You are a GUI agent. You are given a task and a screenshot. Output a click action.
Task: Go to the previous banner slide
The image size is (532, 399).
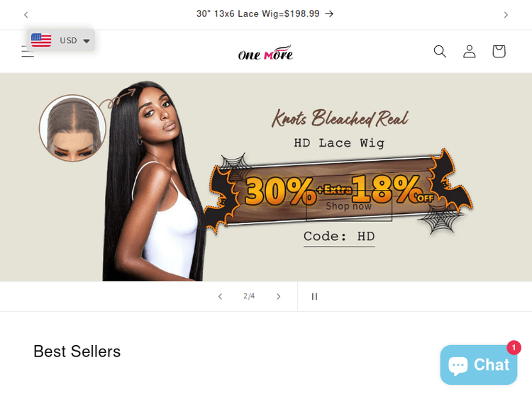pos(220,297)
